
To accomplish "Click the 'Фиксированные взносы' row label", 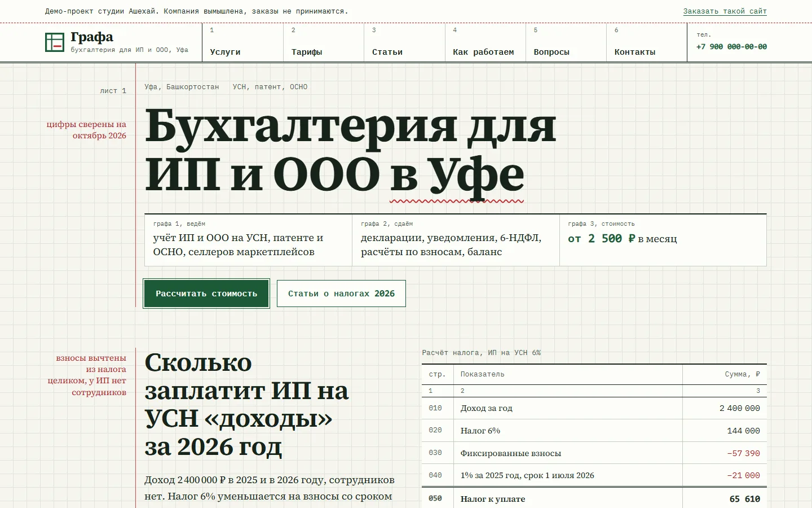I will pyautogui.click(x=511, y=453).
